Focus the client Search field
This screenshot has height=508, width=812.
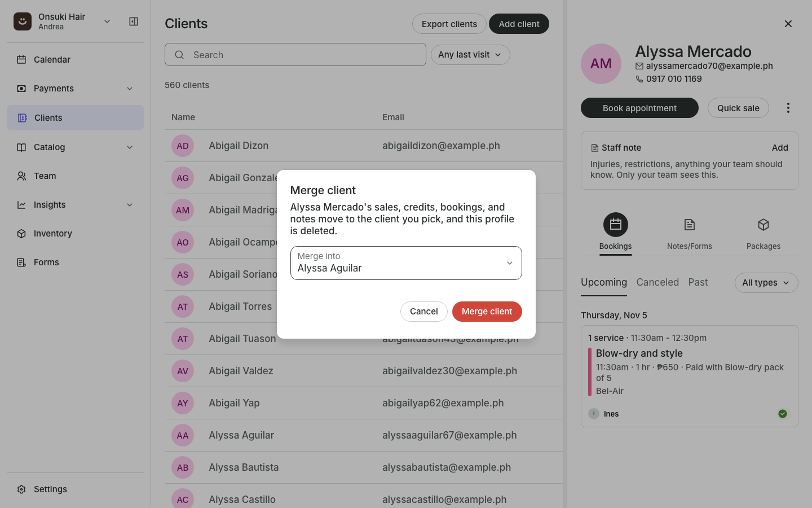point(295,55)
